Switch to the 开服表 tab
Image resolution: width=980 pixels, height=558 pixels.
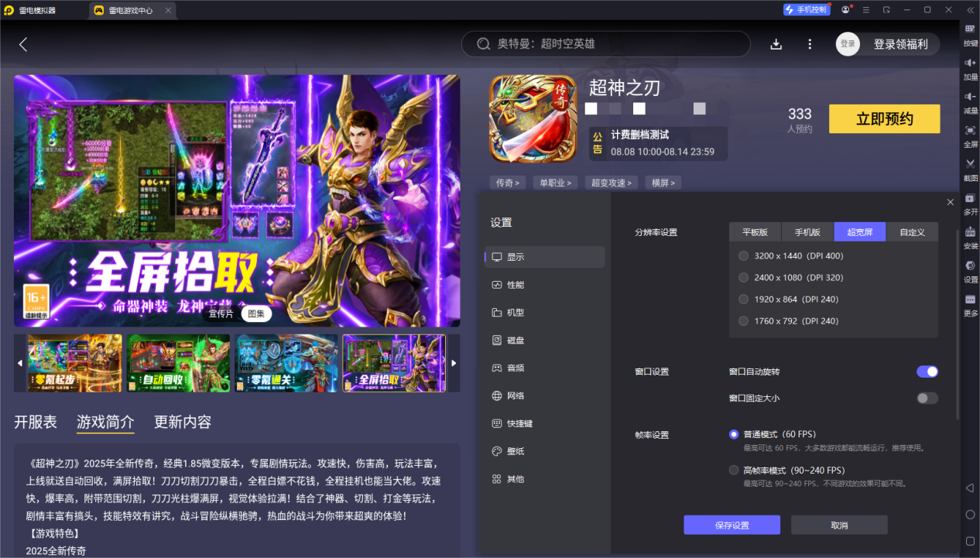[36, 422]
